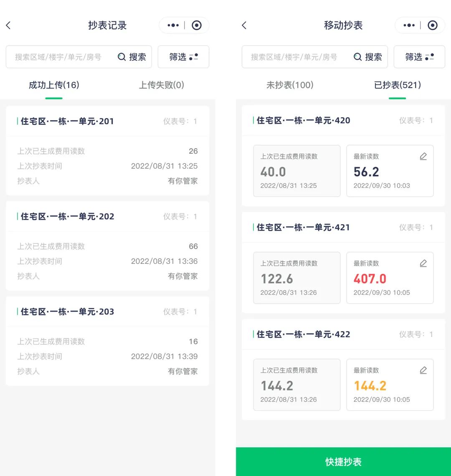Tap the mini-program close circle on 移动抄表
Screen dimensions: 451x476
pos(433,25)
